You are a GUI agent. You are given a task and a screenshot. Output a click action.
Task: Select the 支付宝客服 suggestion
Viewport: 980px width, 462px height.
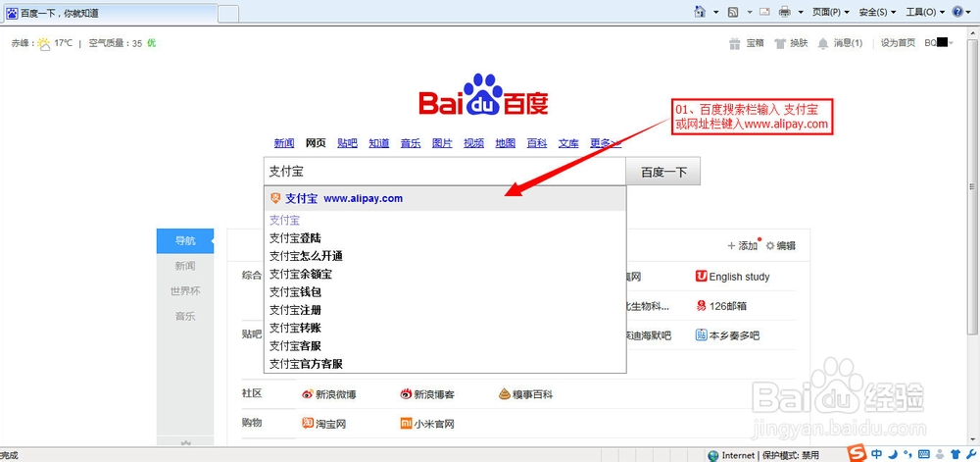[445, 345]
